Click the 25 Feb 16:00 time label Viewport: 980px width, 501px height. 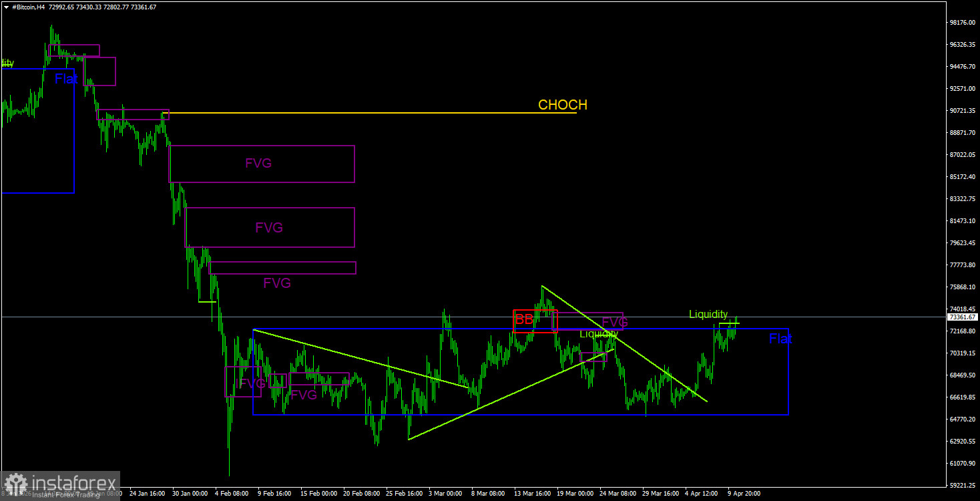click(405, 494)
